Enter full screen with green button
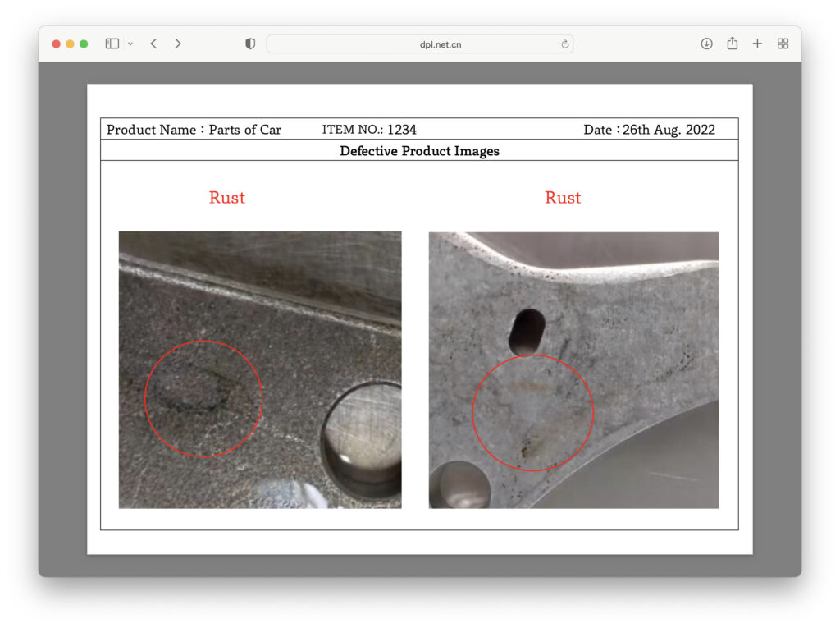This screenshot has width=840, height=628. tap(84, 44)
